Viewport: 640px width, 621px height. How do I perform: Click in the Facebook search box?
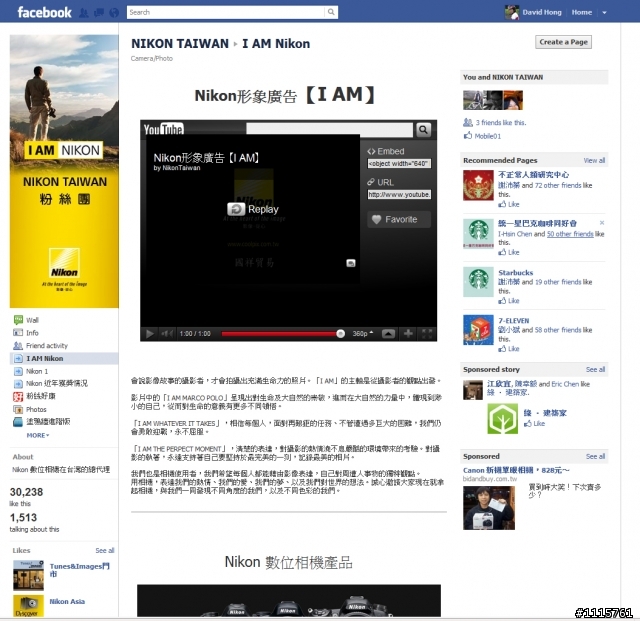(227, 12)
